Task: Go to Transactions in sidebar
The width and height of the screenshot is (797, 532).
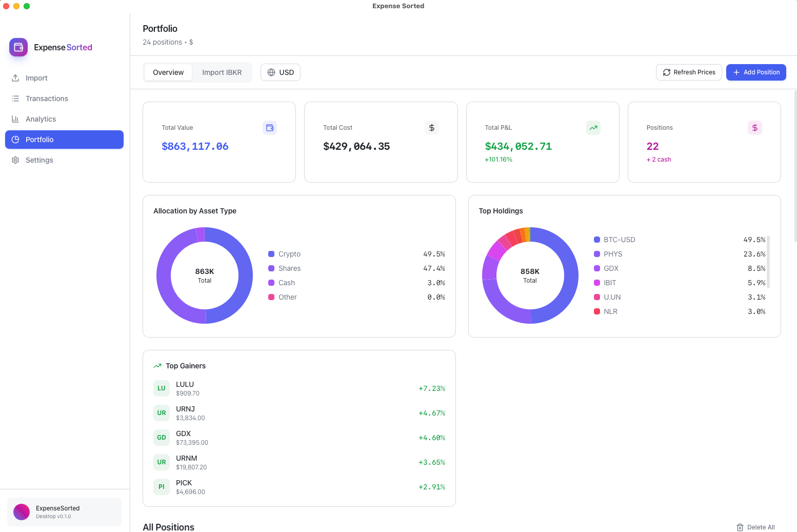Action: click(x=64, y=98)
